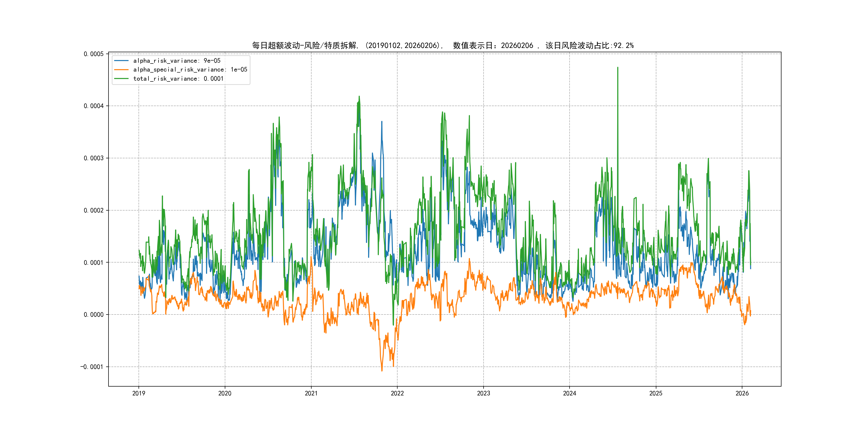Image resolution: width=868 pixels, height=434 pixels.
Task: Click the blue alpha_risk_variance legend line swatch
Action: click(x=121, y=61)
